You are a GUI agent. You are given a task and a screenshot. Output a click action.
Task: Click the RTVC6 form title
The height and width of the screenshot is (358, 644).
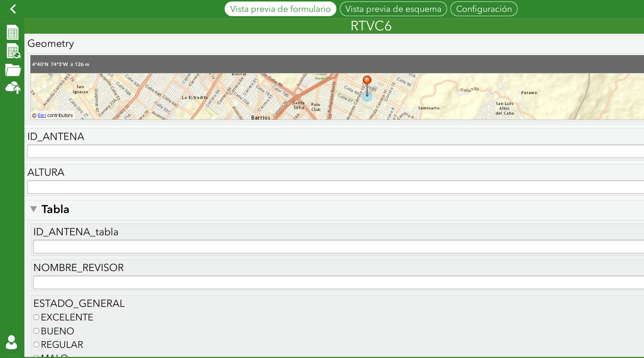pos(371,26)
